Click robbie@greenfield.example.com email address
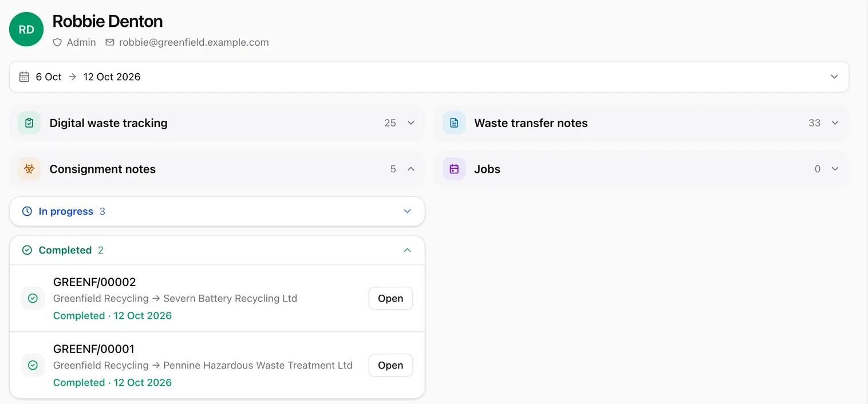 [x=194, y=42]
